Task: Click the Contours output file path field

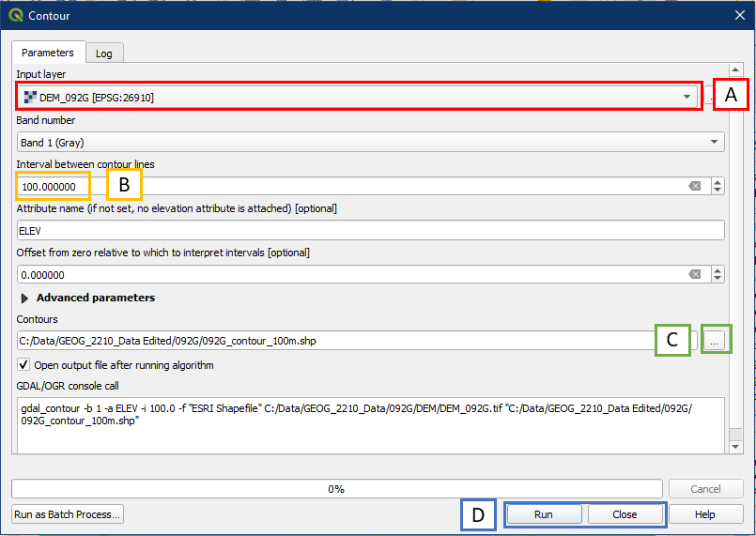Action: [335, 342]
